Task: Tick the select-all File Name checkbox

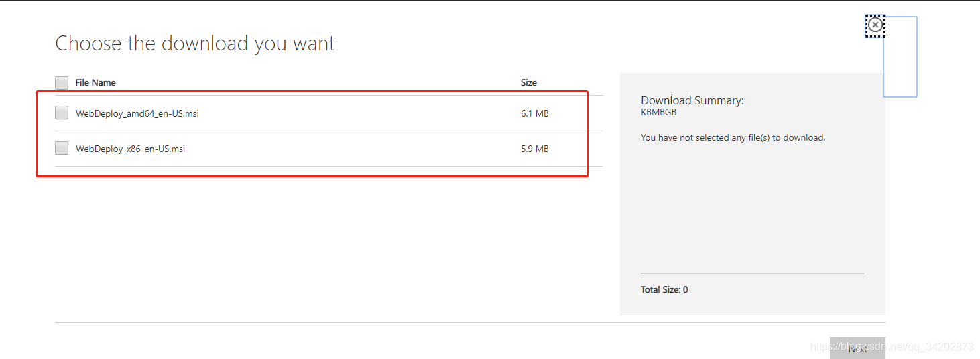Action: pyautogui.click(x=62, y=83)
